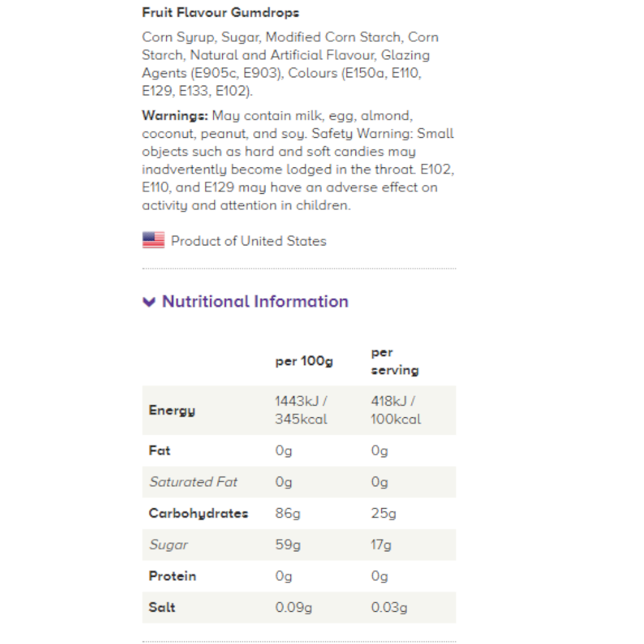Click the Protein row label
Image resolution: width=644 pixels, height=644 pixels.
click(173, 576)
